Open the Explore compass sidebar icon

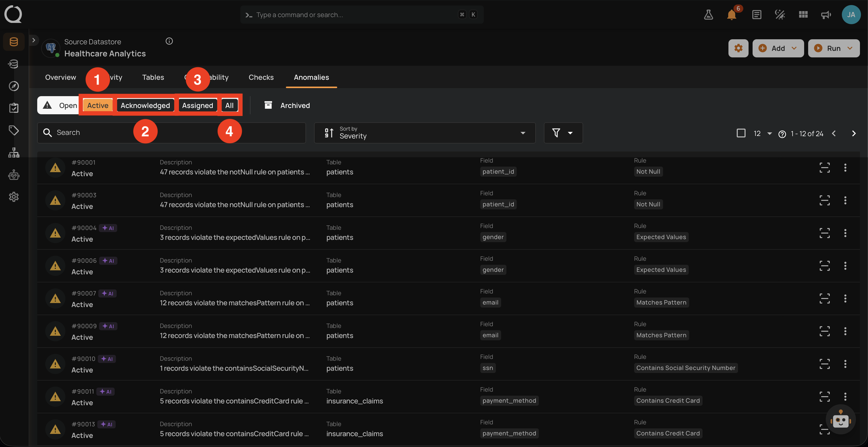[x=14, y=86]
